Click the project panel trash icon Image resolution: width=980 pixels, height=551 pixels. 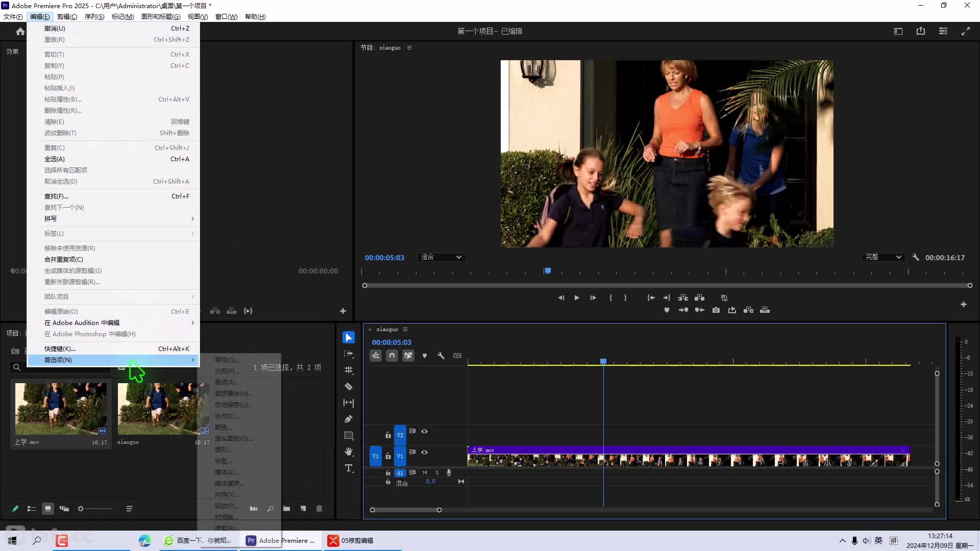(x=319, y=509)
